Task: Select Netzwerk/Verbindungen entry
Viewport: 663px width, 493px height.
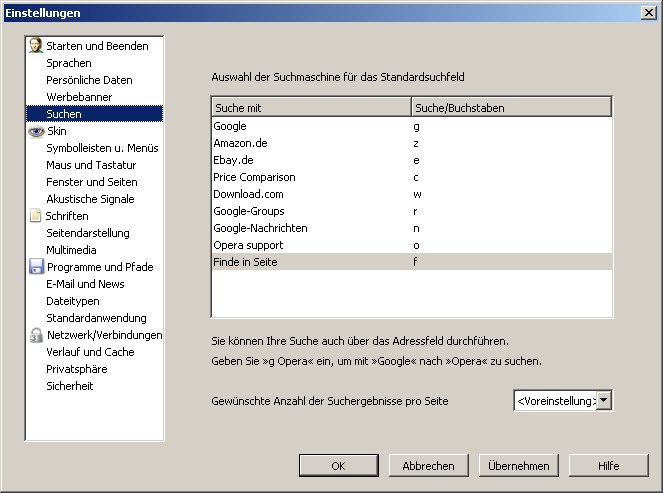Action: 104,335
